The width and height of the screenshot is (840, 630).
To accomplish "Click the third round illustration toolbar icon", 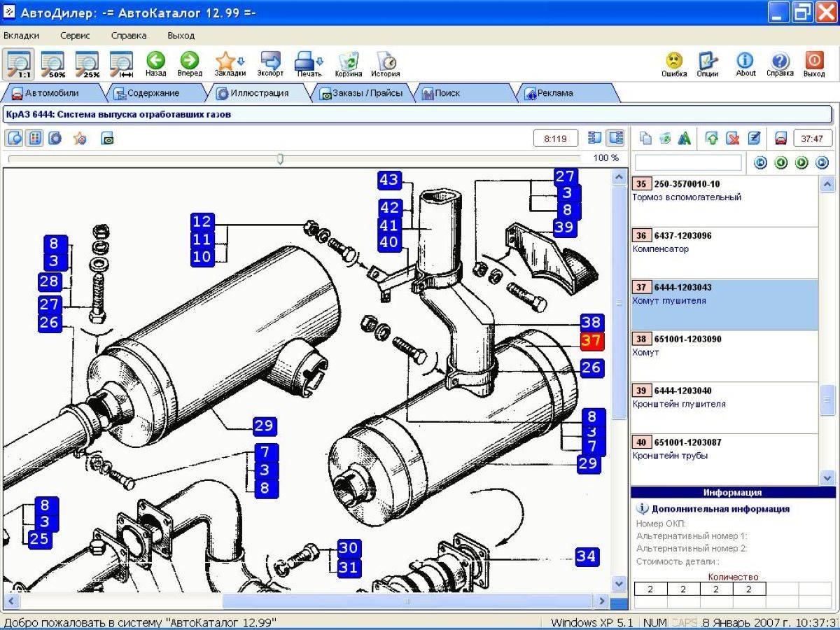I will click(x=55, y=138).
